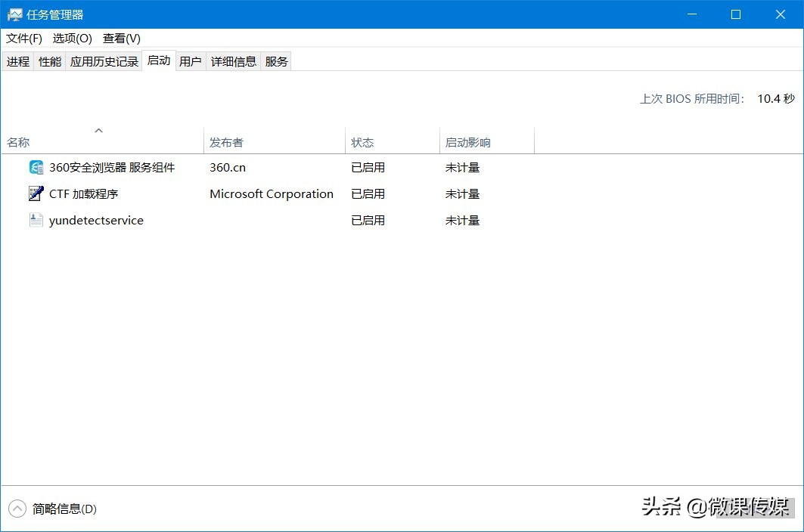
Task: Click the 360安全浏览器 服务组件 app icon
Action: coord(36,167)
